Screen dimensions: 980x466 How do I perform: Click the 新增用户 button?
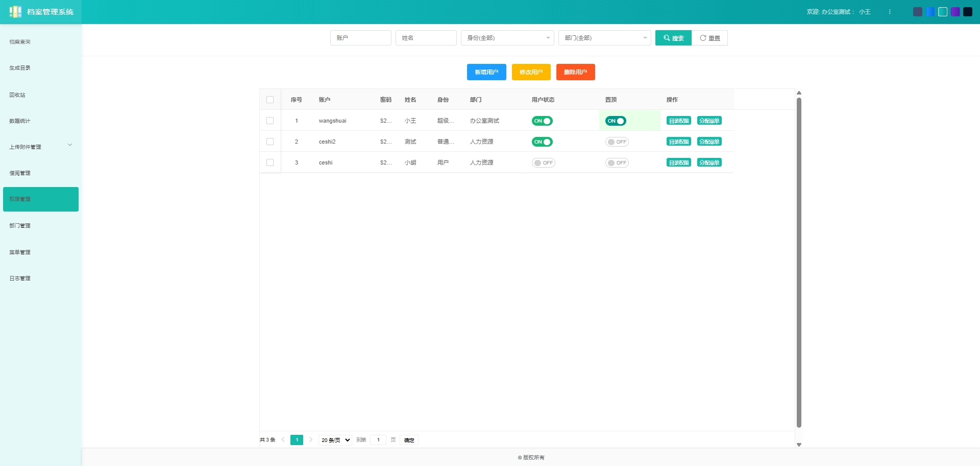[x=486, y=72]
